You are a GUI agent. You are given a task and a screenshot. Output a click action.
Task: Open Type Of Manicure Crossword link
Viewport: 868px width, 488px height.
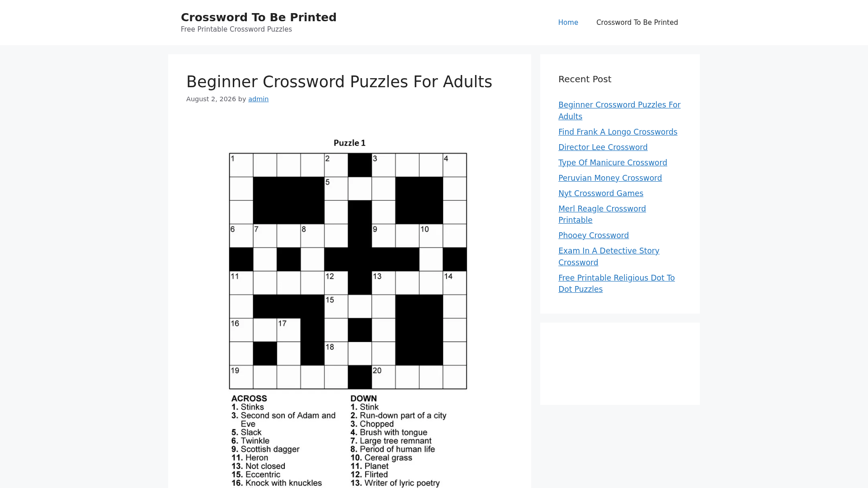pyautogui.click(x=613, y=163)
